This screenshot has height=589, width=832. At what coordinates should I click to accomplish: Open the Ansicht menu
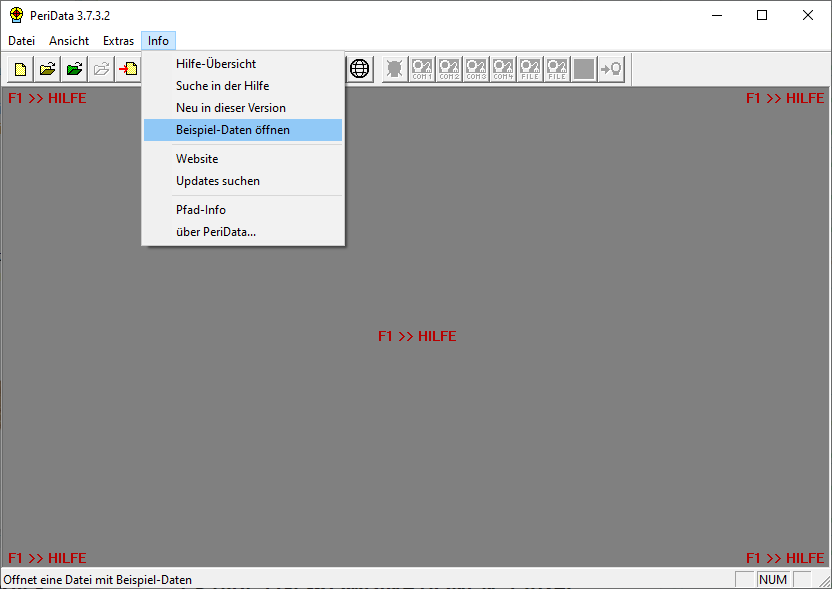click(69, 41)
